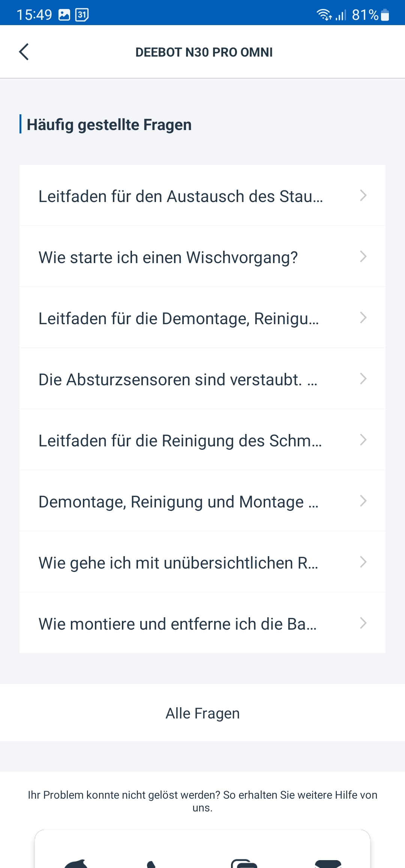Tap calendar notification icon in status bar
Screen dimensions: 405x868
point(82,15)
